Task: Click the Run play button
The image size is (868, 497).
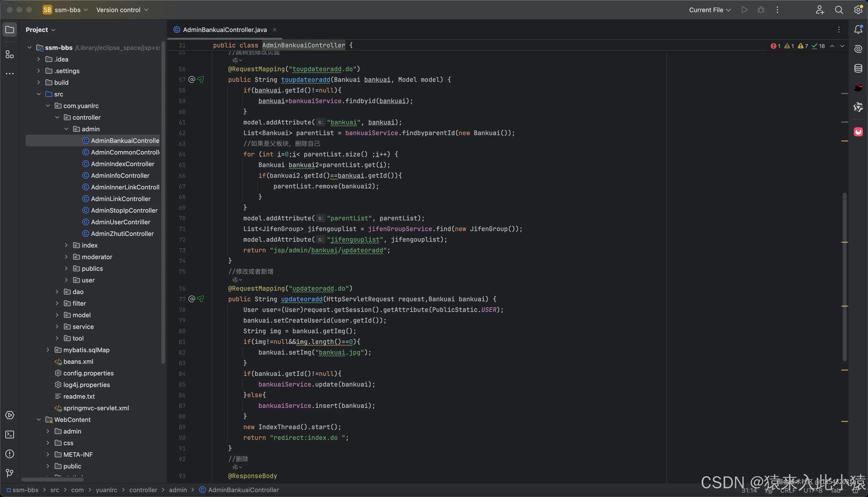Action: (744, 10)
